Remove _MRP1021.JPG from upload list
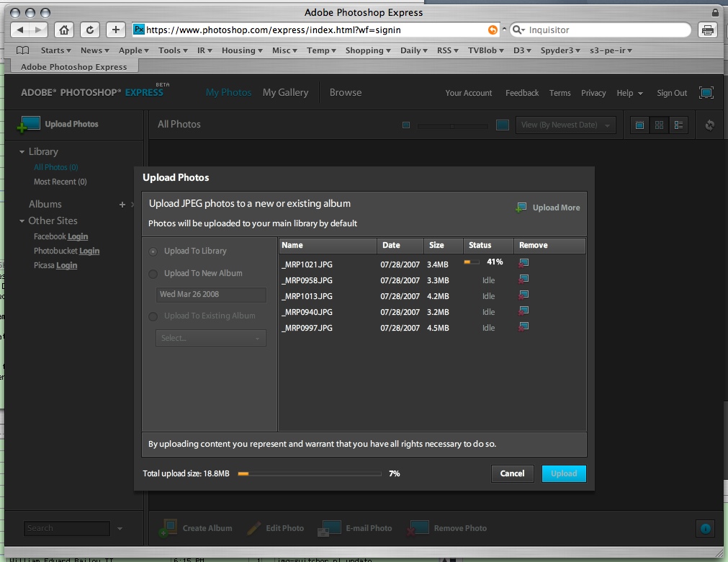This screenshot has height=562, width=728. pyautogui.click(x=523, y=262)
